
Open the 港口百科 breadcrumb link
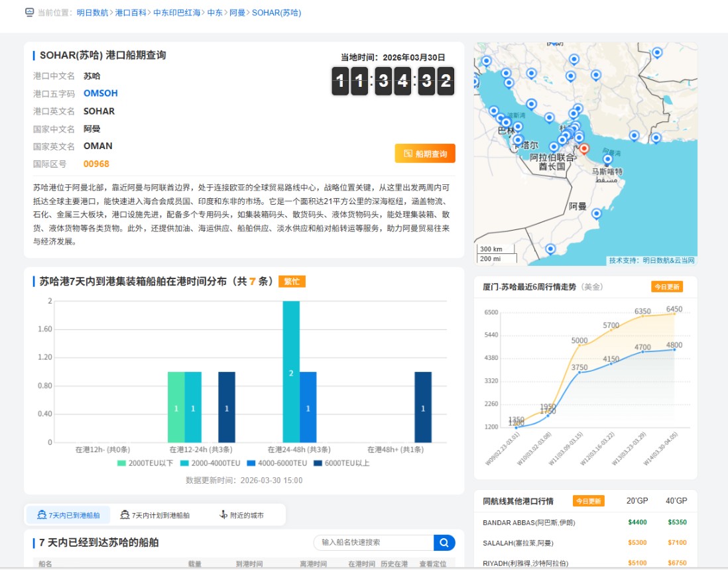click(131, 12)
